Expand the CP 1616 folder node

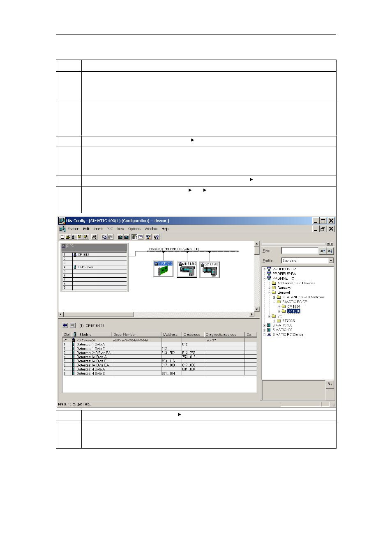(x=279, y=311)
